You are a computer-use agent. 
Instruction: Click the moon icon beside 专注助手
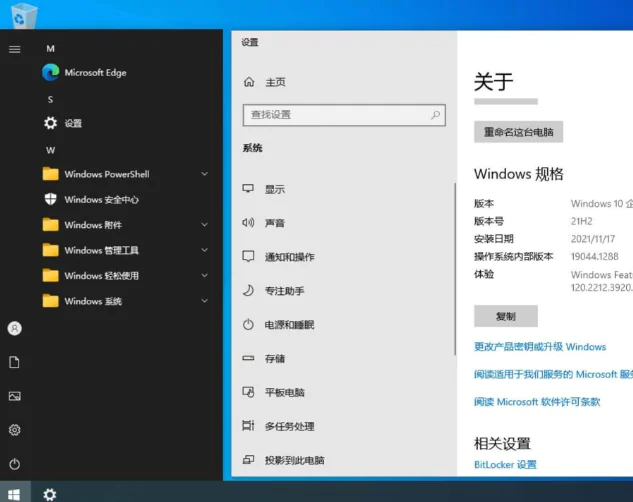pyautogui.click(x=248, y=290)
